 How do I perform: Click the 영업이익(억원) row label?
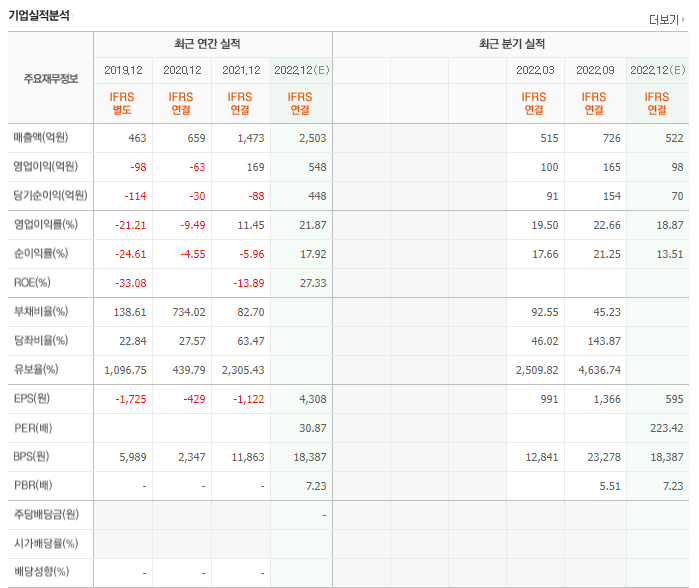[45, 166]
